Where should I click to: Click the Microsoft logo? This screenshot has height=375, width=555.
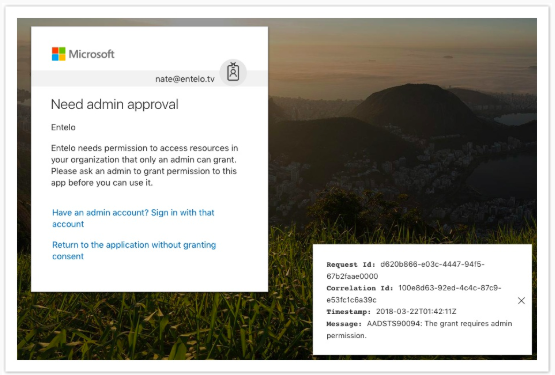click(x=83, y=54)
